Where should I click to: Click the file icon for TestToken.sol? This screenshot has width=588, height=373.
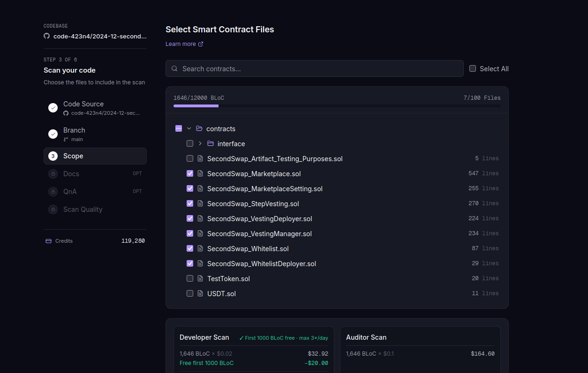coord(200,278)
